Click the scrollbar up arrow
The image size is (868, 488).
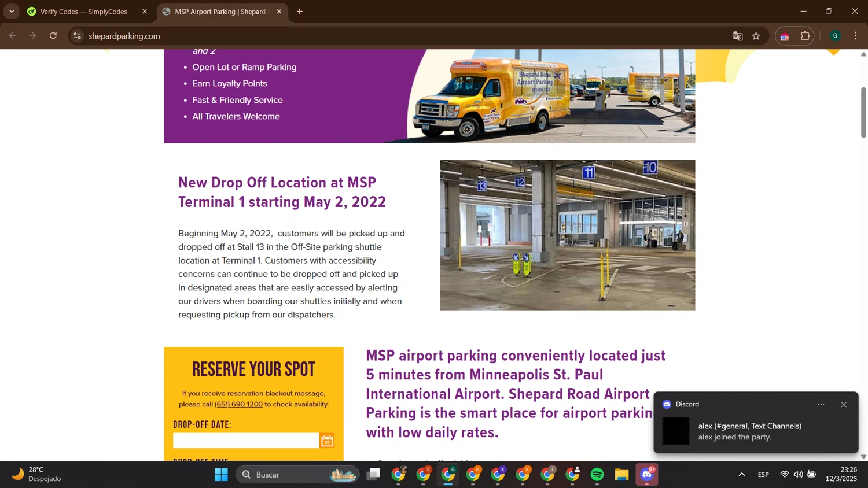tap(863, 54)
